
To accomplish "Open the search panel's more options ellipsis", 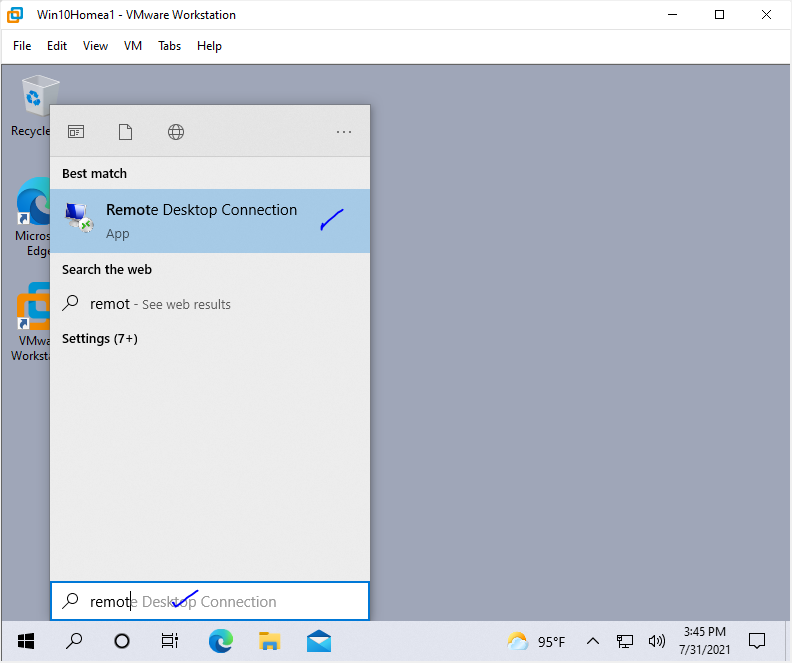I will click(344, 132).
